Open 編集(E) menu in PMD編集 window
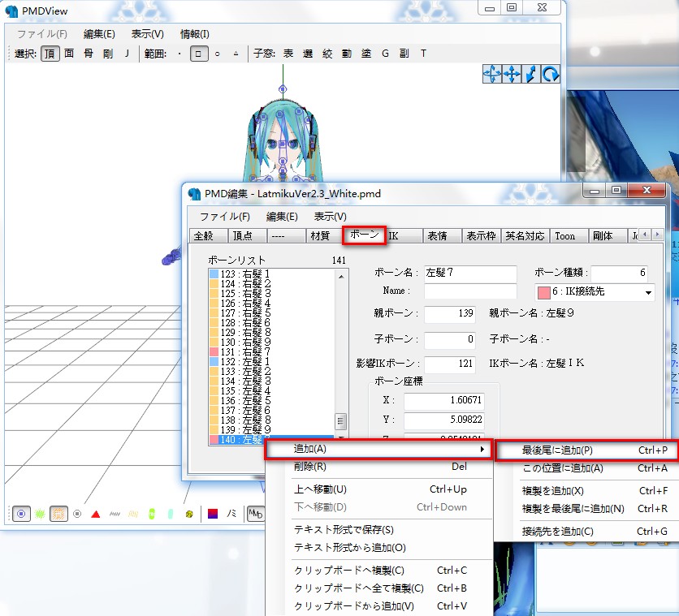Viewport: 679px width, 616px height. point(282,217)
